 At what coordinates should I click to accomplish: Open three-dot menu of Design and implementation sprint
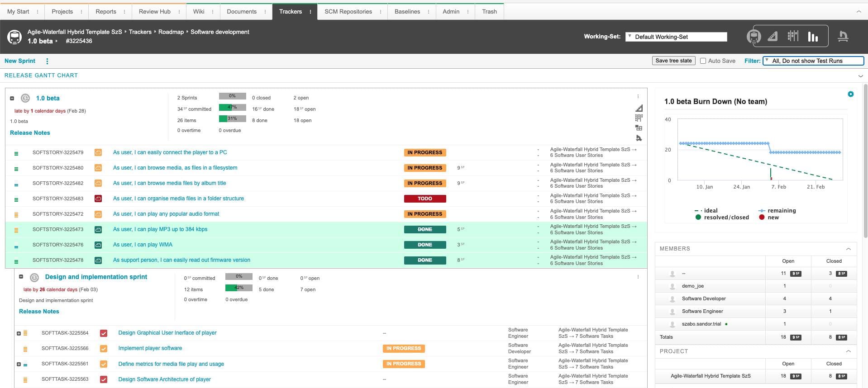[x=638, y=277]
